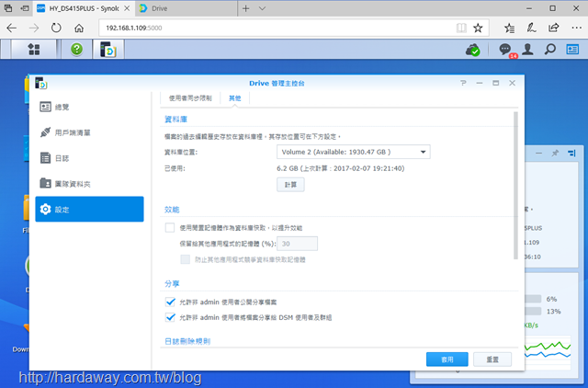Click 計算 calculate button
The width and height of the screenshot is (588, 388).
(x=290, y=185)
